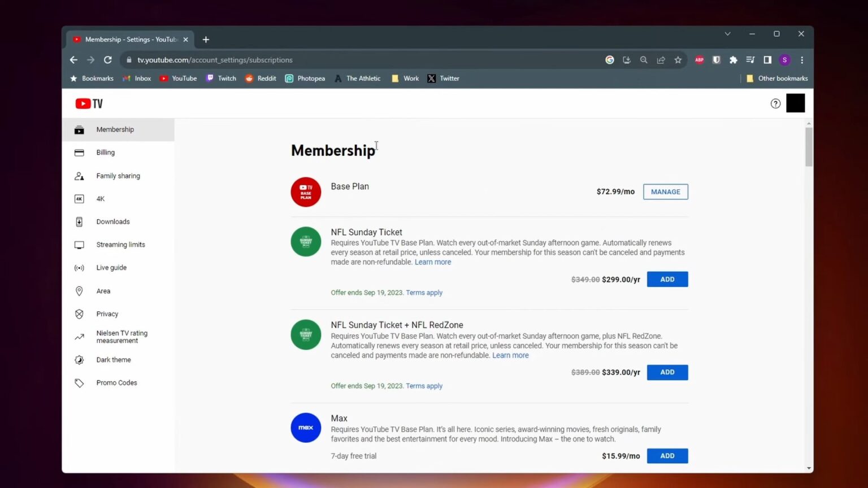The height and width of the screenshot is (488, 868).
Task: Open the Dark theme settings
Action: pos(113,360)
